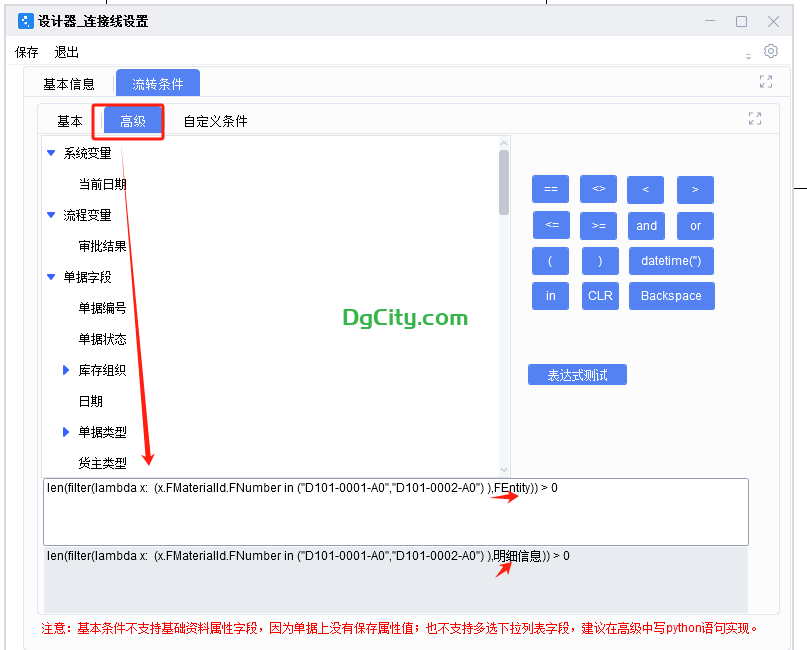807x650 pixels.
Task: Click the 表达式测试 expression test button
Action: [577, 374]
